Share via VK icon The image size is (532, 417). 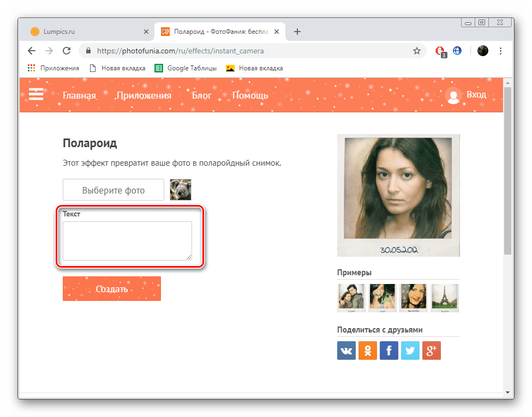tap(346, 351)
